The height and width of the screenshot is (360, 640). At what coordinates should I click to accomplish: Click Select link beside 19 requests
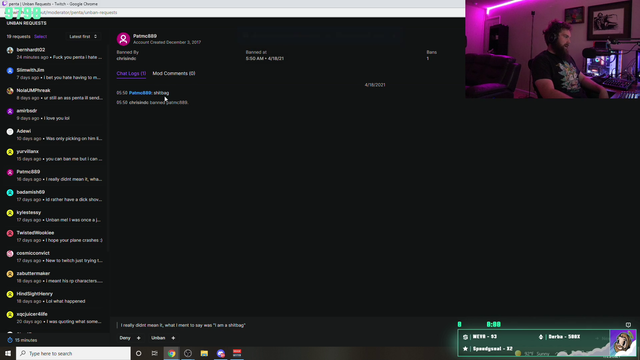click(40, 37)
